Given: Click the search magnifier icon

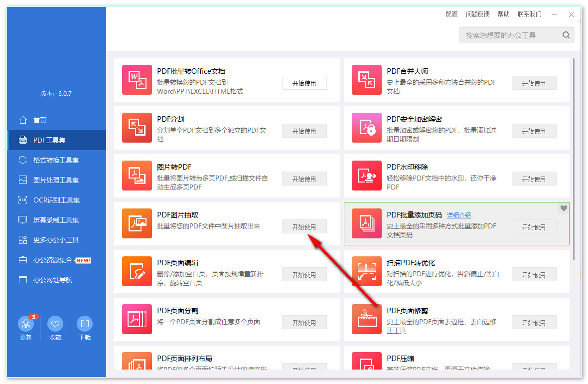Looking at the screenshot, I should coord(566,35).
